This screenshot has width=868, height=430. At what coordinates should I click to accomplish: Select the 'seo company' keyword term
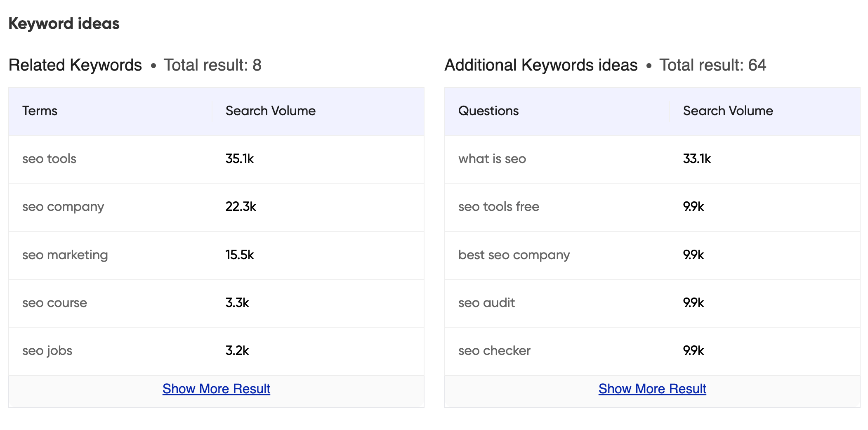coord(63,207)
